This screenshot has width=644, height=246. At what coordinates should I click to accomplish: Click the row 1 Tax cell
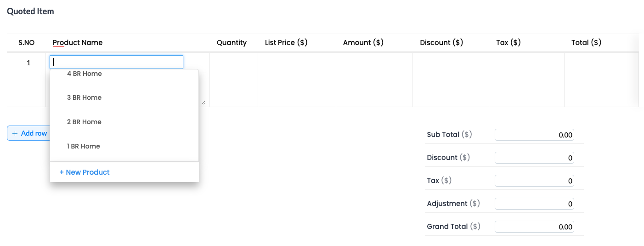pos(526,80)
